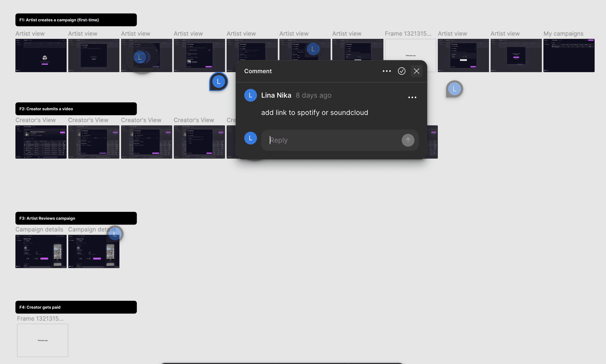
Task: Open the comment pin right of the popup
Action: pyautogui.click(x=454, y=89)
